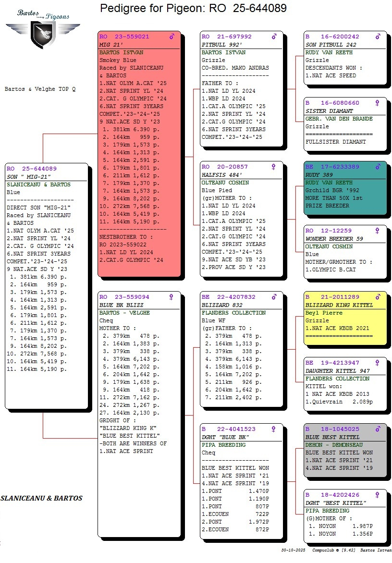Click the red MIG 21' pedigree card
This screenshot has width=392, height=563.
tap(139, 154)
